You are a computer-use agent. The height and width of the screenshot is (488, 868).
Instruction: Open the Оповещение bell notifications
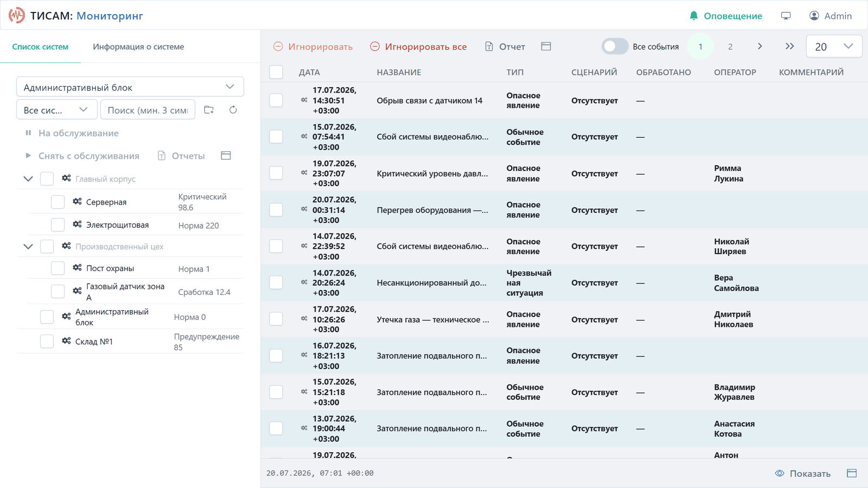(725, 16)
